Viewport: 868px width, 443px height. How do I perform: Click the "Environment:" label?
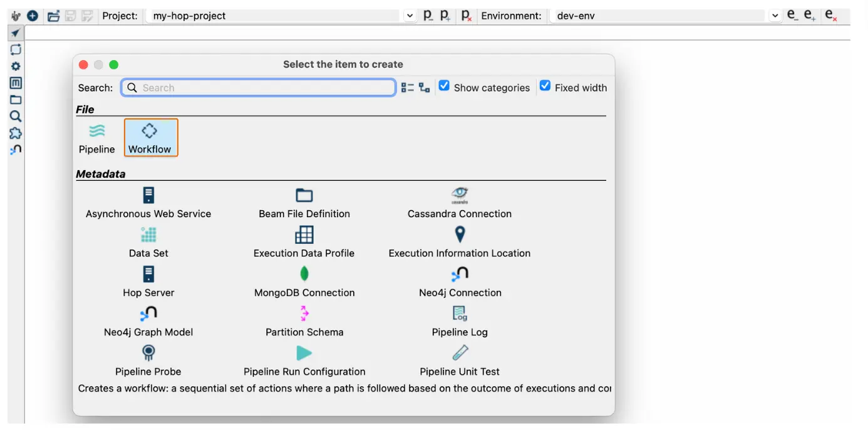tap(511, 16)
